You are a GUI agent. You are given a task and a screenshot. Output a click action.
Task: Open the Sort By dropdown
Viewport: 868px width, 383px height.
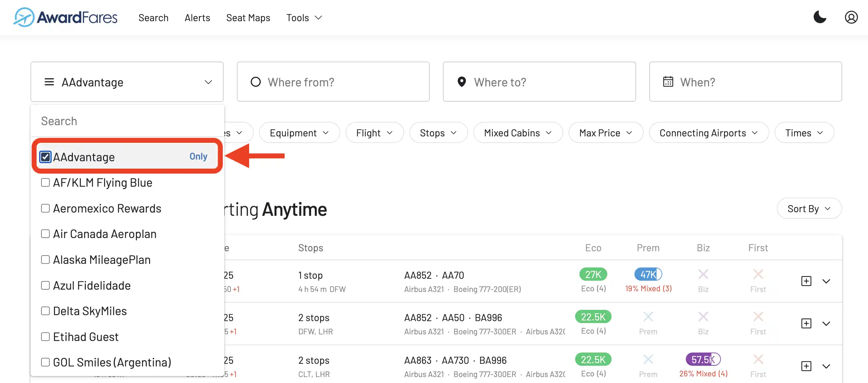point(809,209)
